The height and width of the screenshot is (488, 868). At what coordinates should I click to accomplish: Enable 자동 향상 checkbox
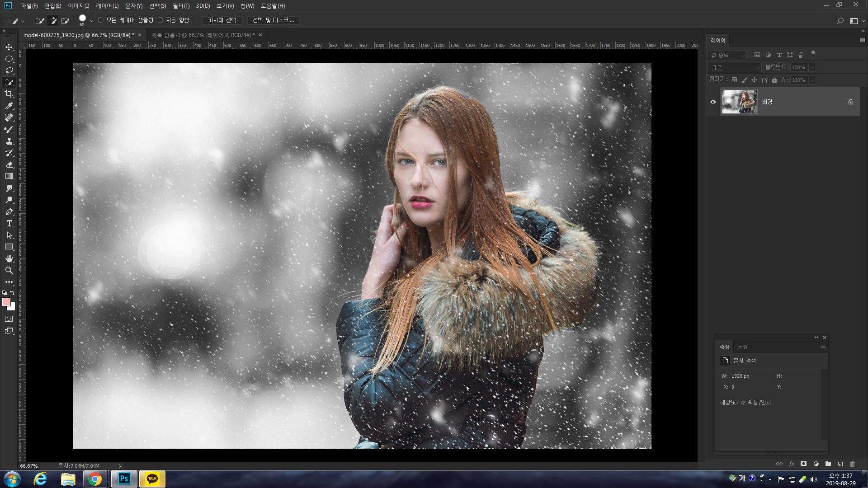pyautogui.click(x=160, y=20)
